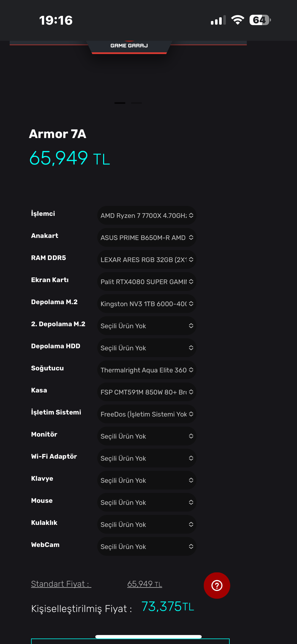Open the Depolama M.2 storage dropdown
The width and height of the screenshot is (297, 644).
(x=146, y=304)
